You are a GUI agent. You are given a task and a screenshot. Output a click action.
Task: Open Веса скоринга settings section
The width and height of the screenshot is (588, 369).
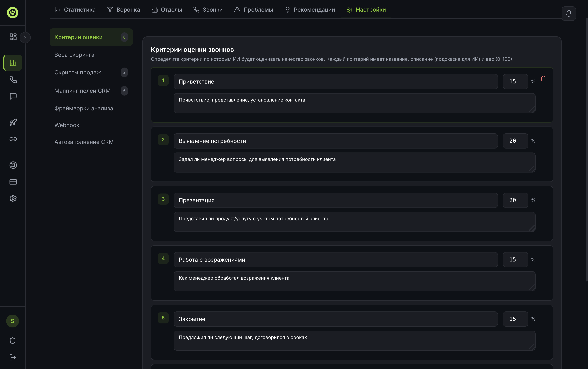pyautogui.click(x=74, y=55)
